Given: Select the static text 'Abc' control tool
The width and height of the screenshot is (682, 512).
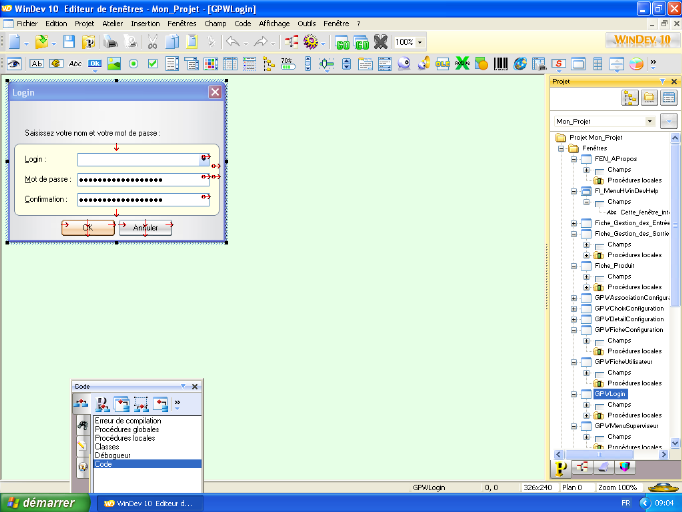Looking at the screenshot, I should coord(76,64).
